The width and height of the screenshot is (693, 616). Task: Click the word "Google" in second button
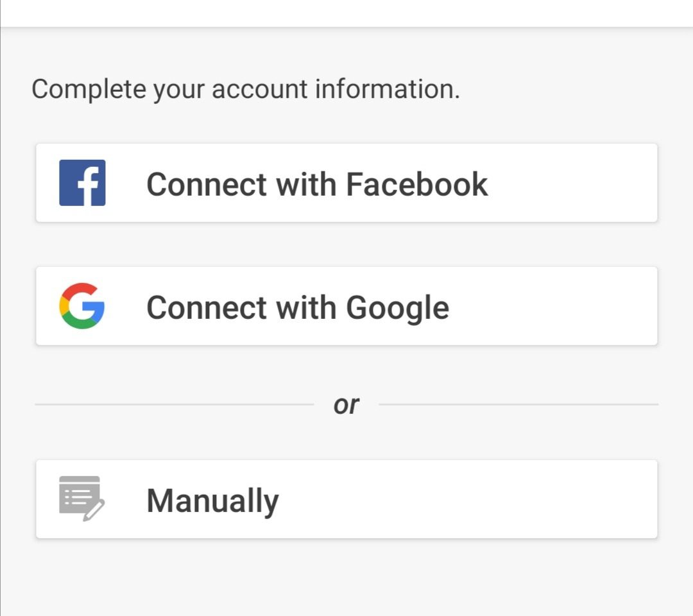(x=397, y=307)
